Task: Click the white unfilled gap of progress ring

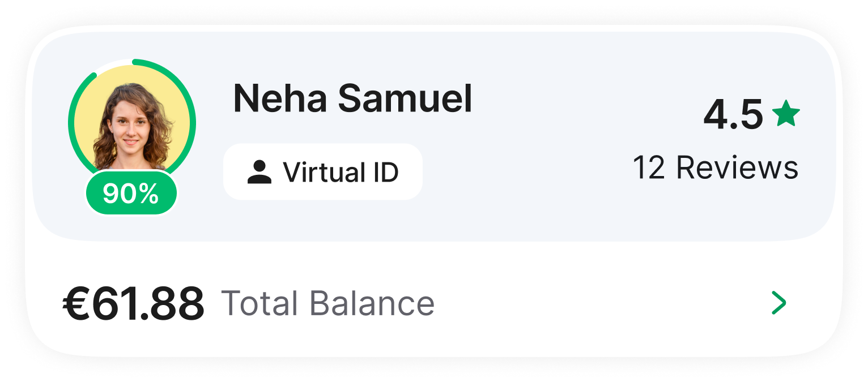Action: point(113,63)
